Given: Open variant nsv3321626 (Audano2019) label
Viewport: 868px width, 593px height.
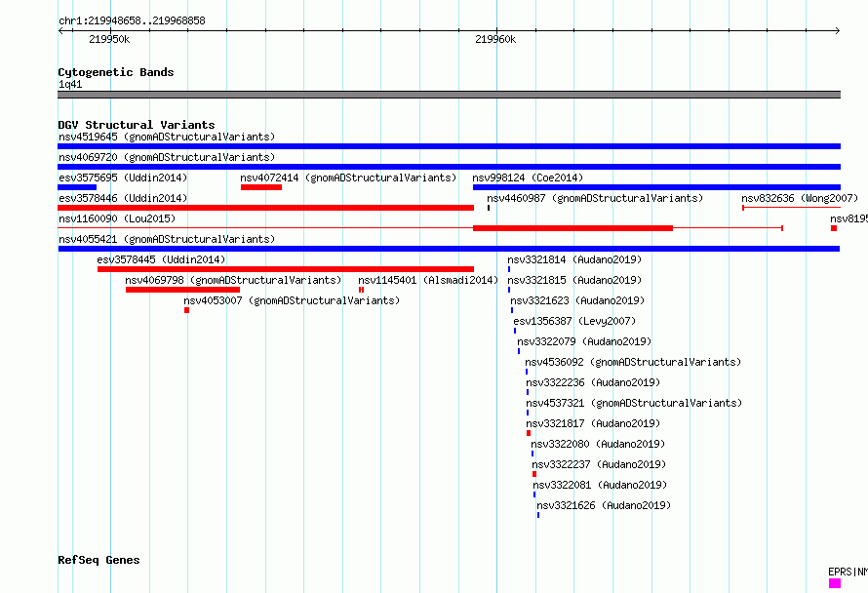Looking at the screenshot, I should [x=604, y=505].
